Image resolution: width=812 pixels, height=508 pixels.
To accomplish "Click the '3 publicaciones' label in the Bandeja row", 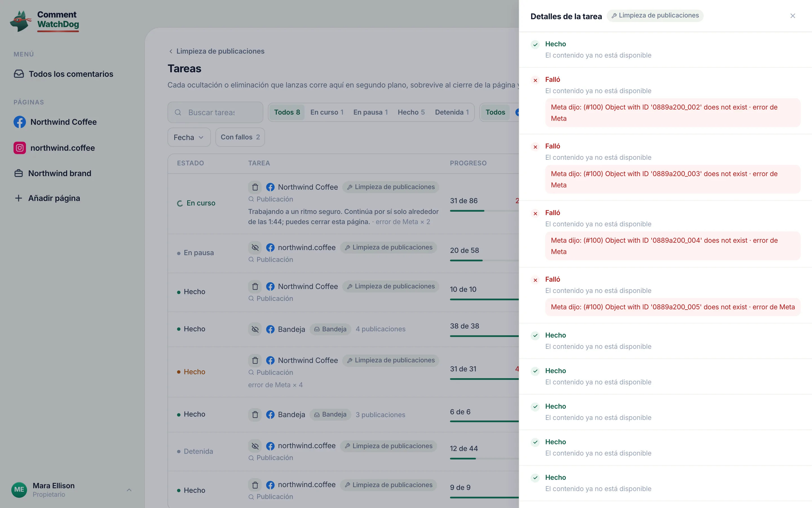I will click(381, 415).
